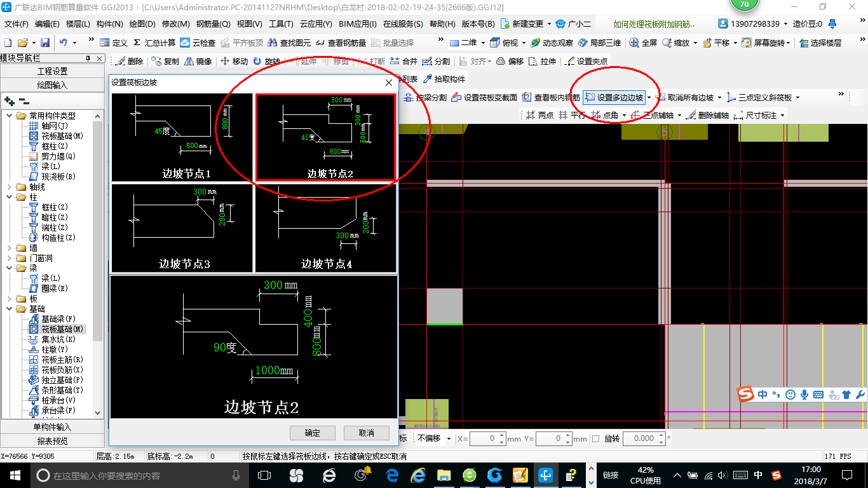The height and width of the screenshot is (488, 868).
Task: Open the 在线服务(S) menu
Action: point(403,24)
